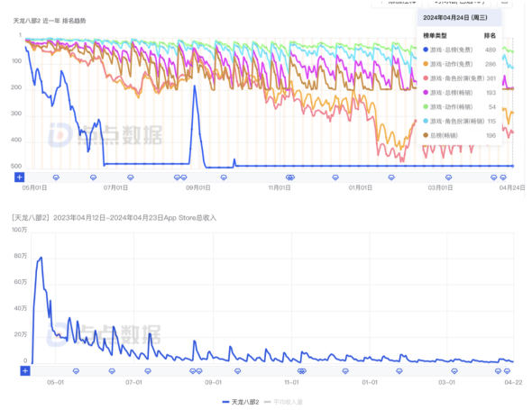Screen dimensions: 532x410
Task: Open the ranking chart event marker after 01月01日
Action: coord(391,178)
